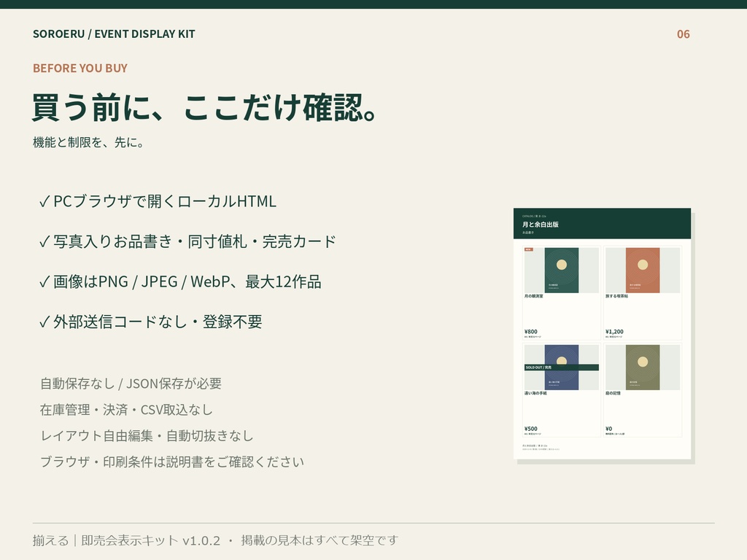The width and height of the screenshot is (747, 560).
Task: Click the 月の観測室 item title
Action: coord(533,296)
